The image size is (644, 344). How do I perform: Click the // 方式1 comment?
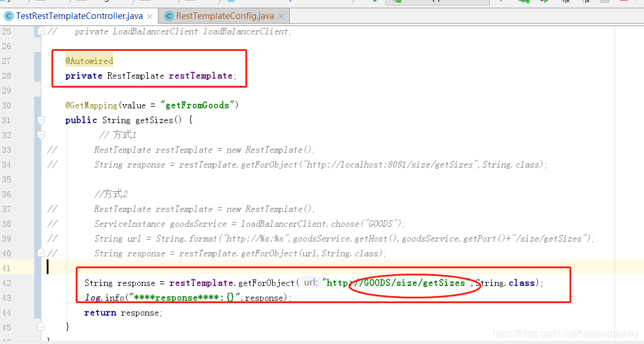(x=118, y=135)
